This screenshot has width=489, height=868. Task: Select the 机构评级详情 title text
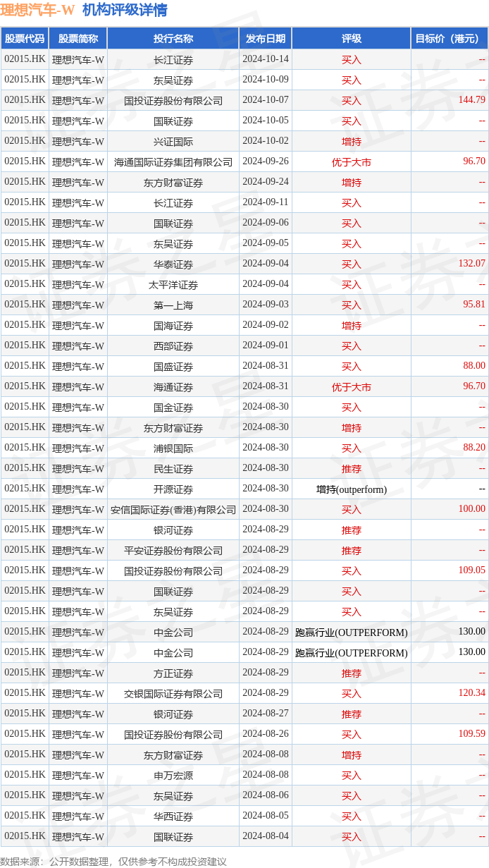tap(125, 10)
